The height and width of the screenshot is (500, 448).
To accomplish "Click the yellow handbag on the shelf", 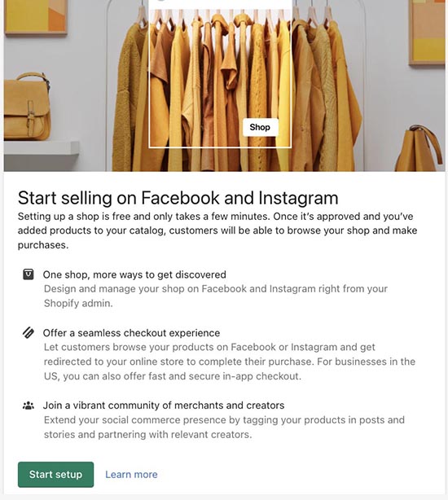I will click(x=27, y=107).
